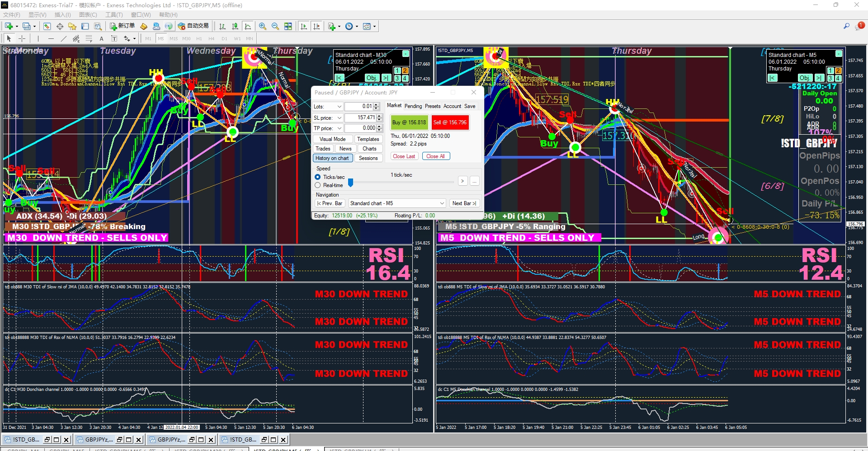868x451 pixels.
Task: Toggle the 自动交易 auto trading button
Action: click(x=193, y=26)
